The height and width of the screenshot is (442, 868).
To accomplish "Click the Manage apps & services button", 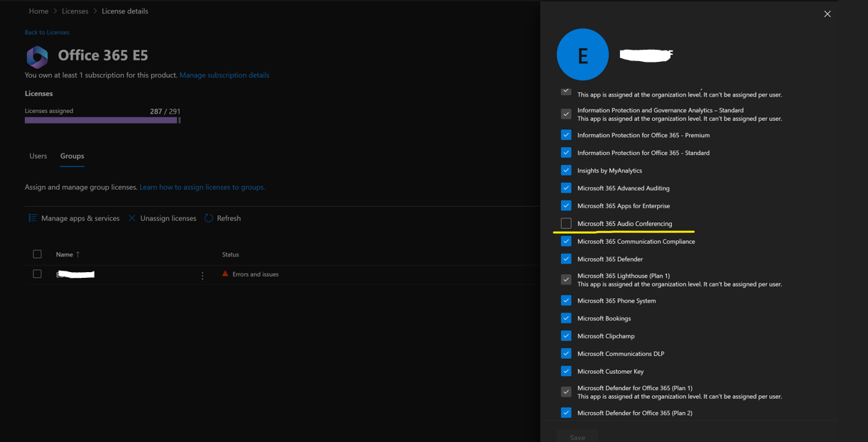I will click(x=74, y=218).
